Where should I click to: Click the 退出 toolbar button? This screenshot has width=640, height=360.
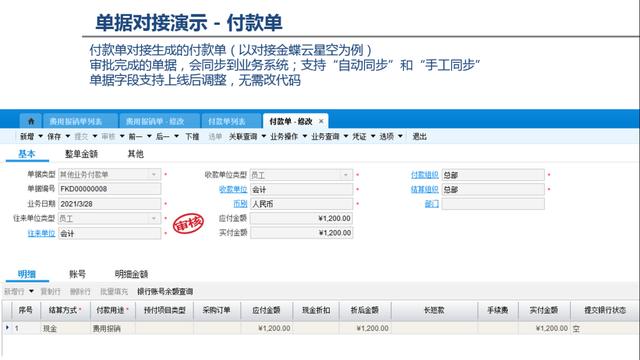point(419,136)
